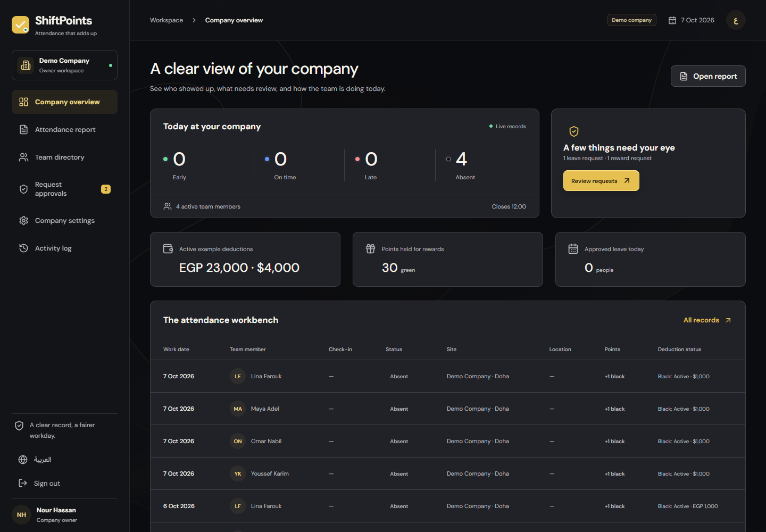
Task: Click the Attendance report document icon
Action: coord(23,129)
